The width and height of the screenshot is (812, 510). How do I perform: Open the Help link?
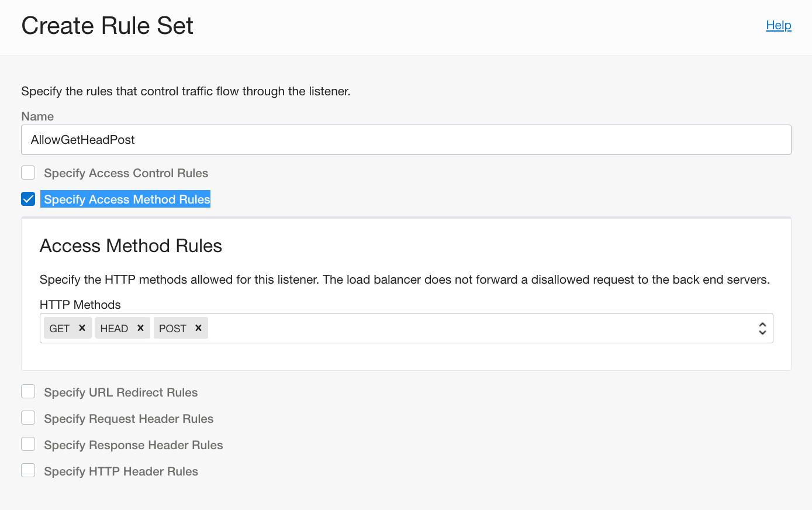click(x=778, y=25)
